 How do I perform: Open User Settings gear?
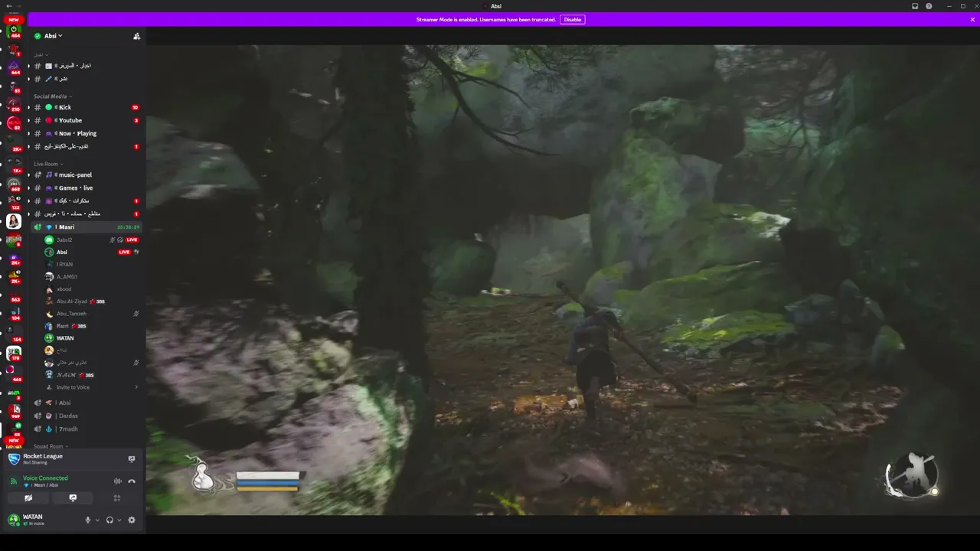(132, 520)
